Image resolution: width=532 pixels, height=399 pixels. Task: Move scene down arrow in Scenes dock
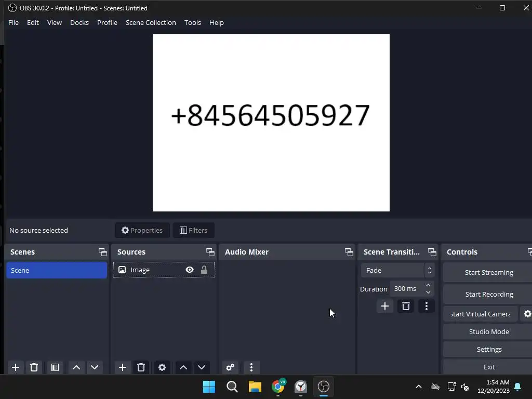[x=95, y=367]
